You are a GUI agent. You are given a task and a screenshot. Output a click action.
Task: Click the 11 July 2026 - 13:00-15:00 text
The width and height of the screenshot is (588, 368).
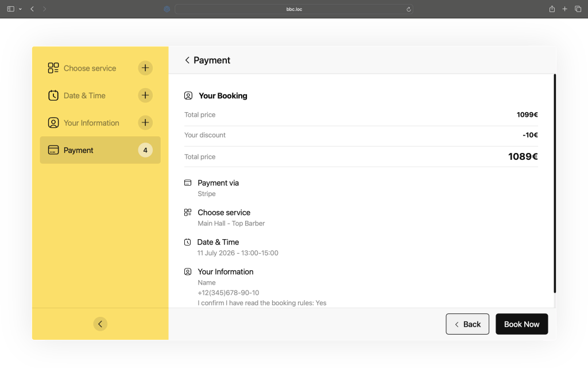point(238,253)
